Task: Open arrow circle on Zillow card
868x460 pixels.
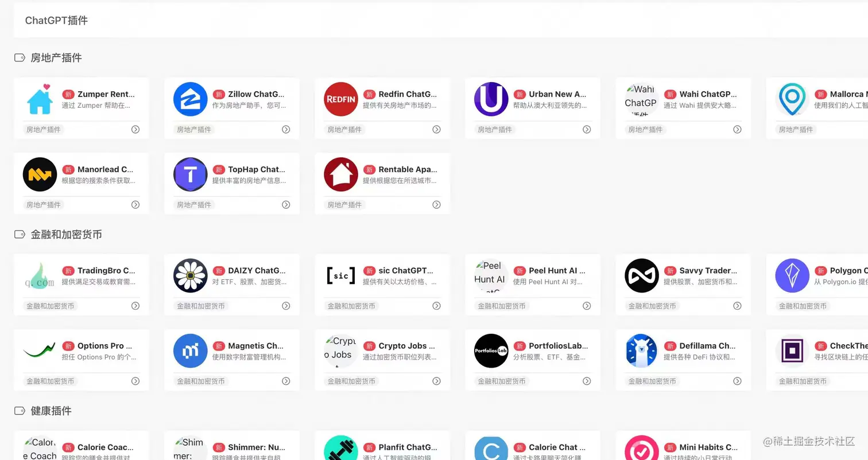Action: click(x=286, y=130)
